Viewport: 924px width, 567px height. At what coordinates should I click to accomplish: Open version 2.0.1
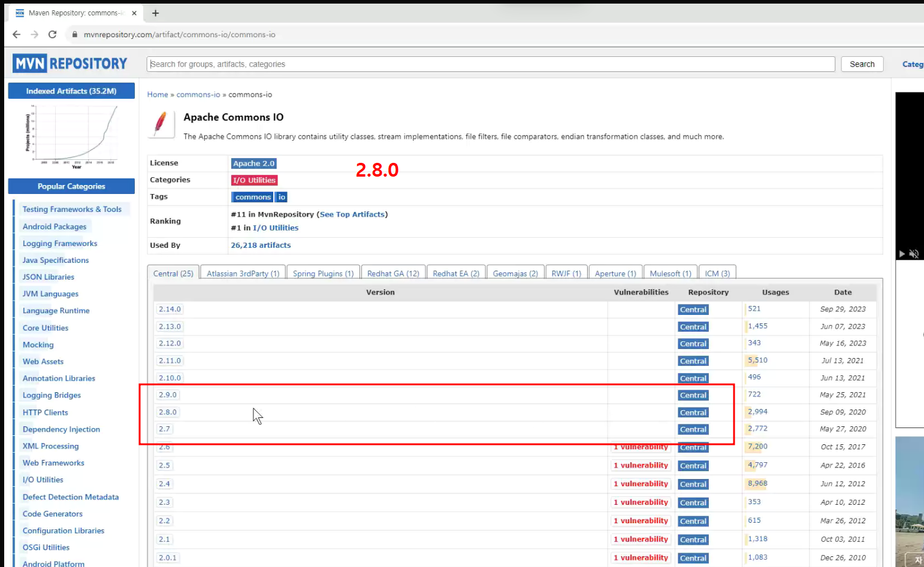click(168, 557)
